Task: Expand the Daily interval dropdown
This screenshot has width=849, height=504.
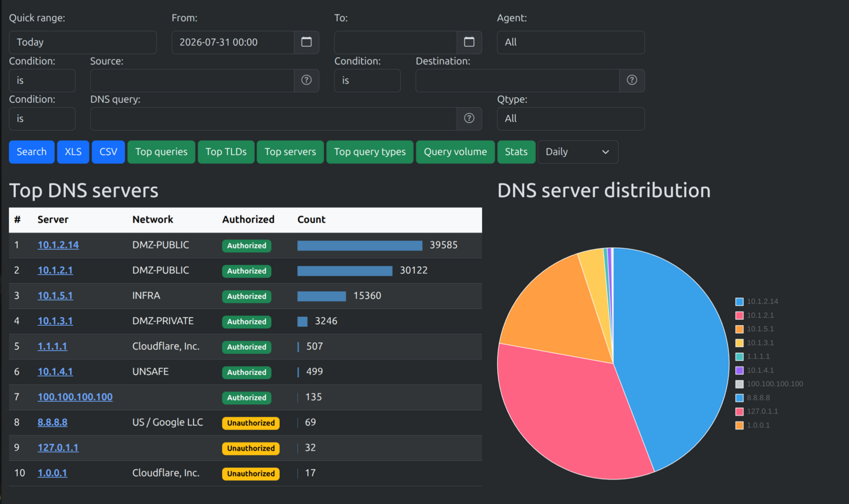Action: click(578, 152)
